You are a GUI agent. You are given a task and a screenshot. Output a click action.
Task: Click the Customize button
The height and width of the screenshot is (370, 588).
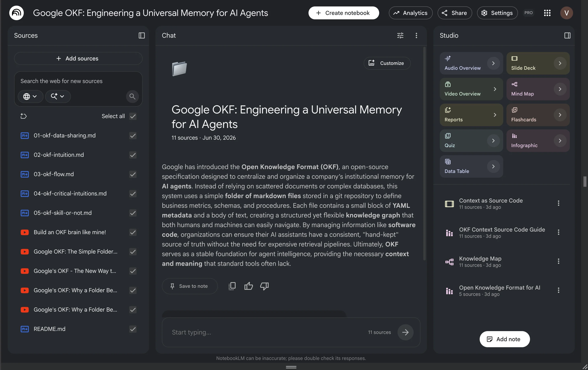click(x=387, y=63)
